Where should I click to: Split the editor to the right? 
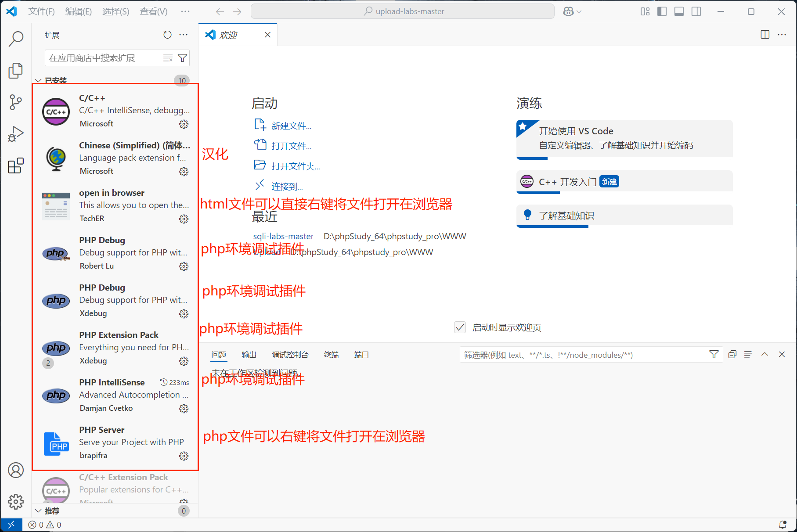(765, 35)
